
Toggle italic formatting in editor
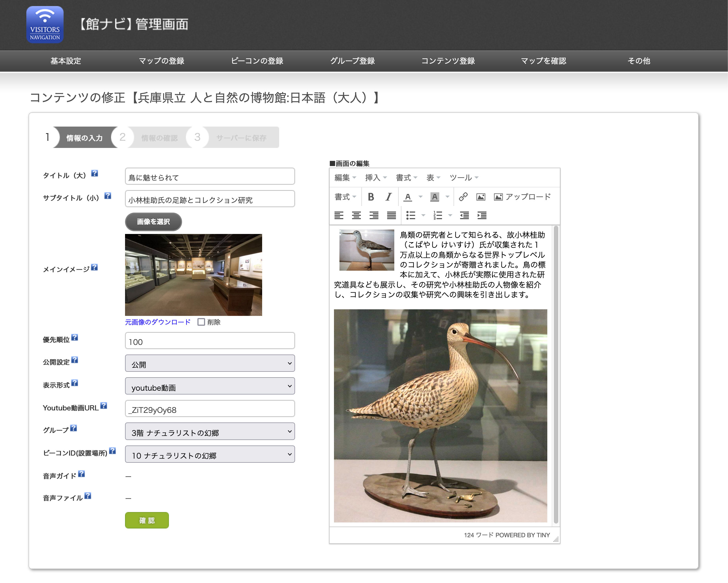pyautogui.click(x=389, y=197)
